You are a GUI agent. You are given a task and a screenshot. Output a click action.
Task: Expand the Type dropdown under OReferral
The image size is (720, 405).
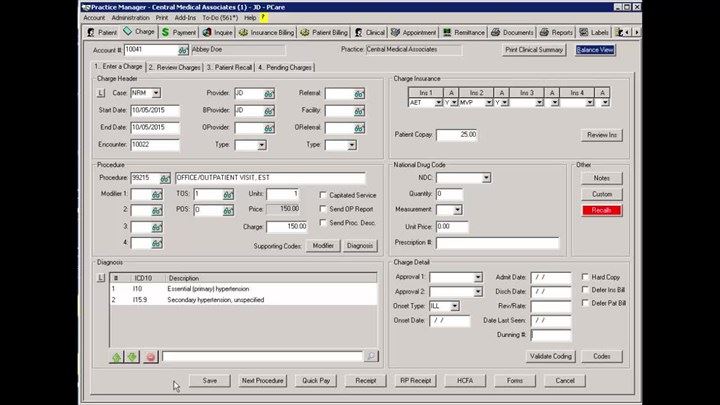click(351, 145)
